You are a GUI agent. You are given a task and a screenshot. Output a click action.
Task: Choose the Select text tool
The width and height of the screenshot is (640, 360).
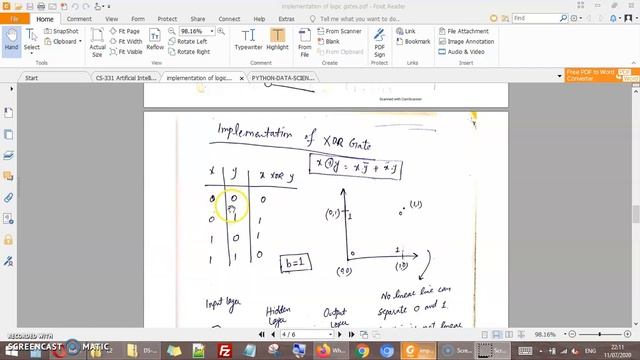pyautogui.click(x=31, y=40)
